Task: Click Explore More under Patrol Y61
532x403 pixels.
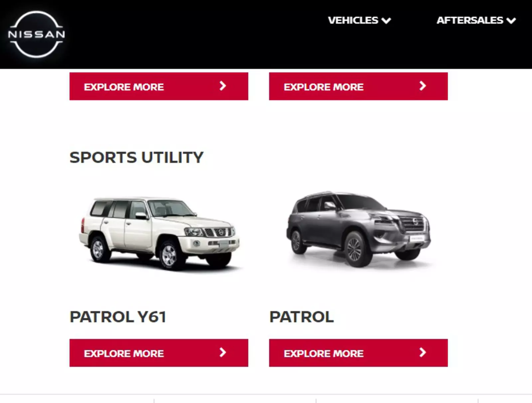Action: coord(159,353)
